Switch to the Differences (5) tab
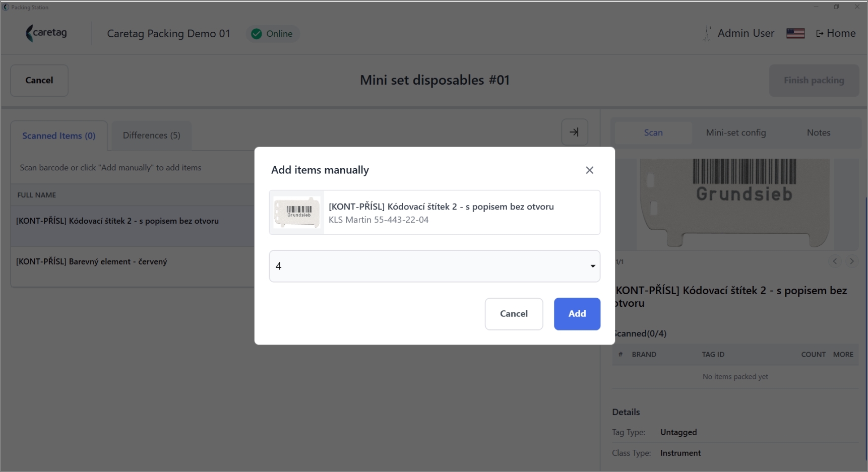 151,136
